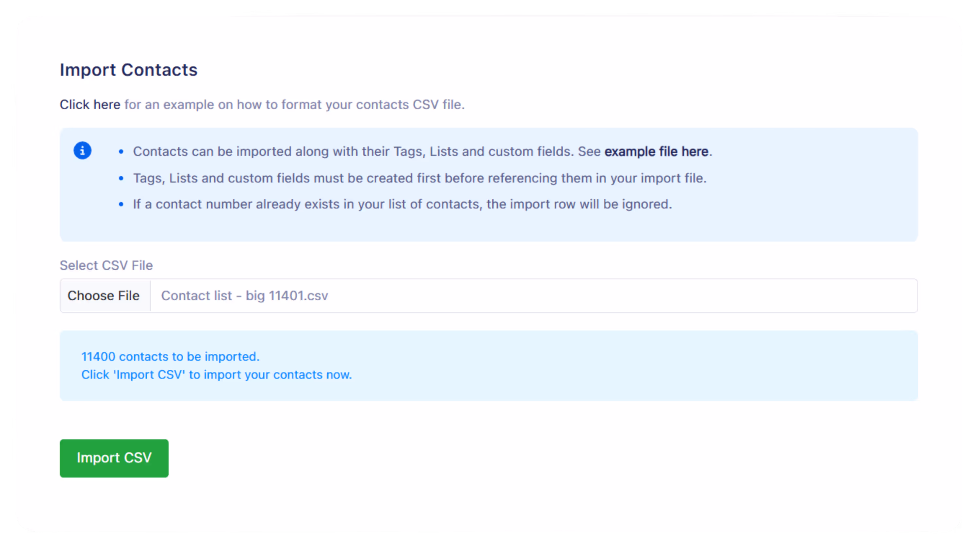Click the Import Contacts page heading
Image resolution: width=980 pixels, height=554 pixels.
128,70
